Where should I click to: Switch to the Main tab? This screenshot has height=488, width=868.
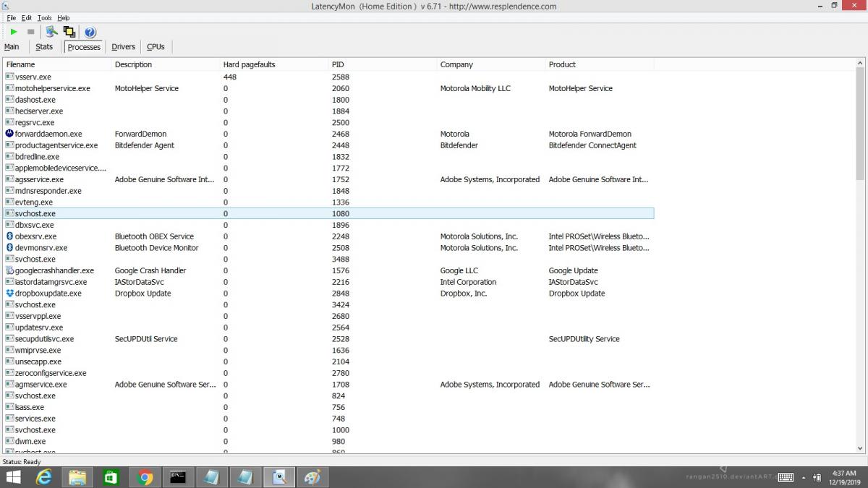coord(12,47)
